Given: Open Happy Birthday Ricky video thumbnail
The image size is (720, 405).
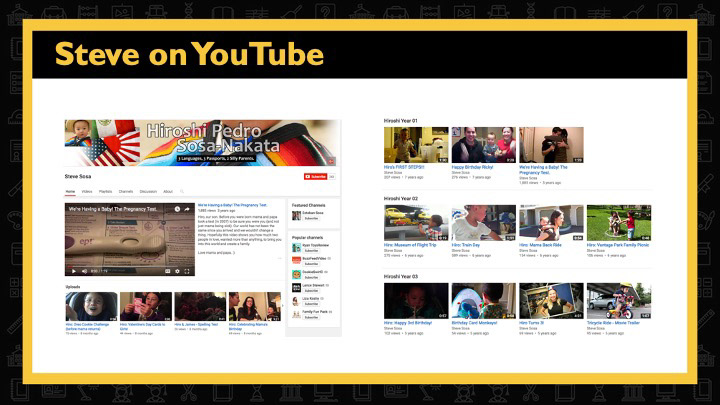Looking at the screenshot, I should point(484,145).
